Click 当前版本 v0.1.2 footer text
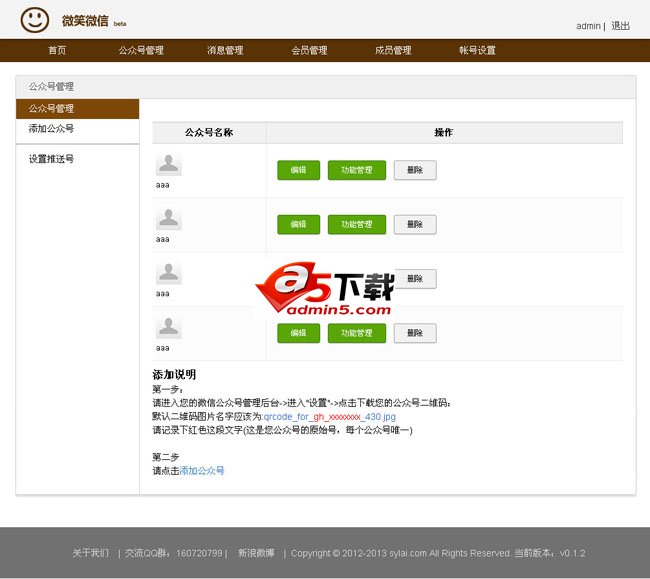The image size is (650, 579). pos(550,553)
